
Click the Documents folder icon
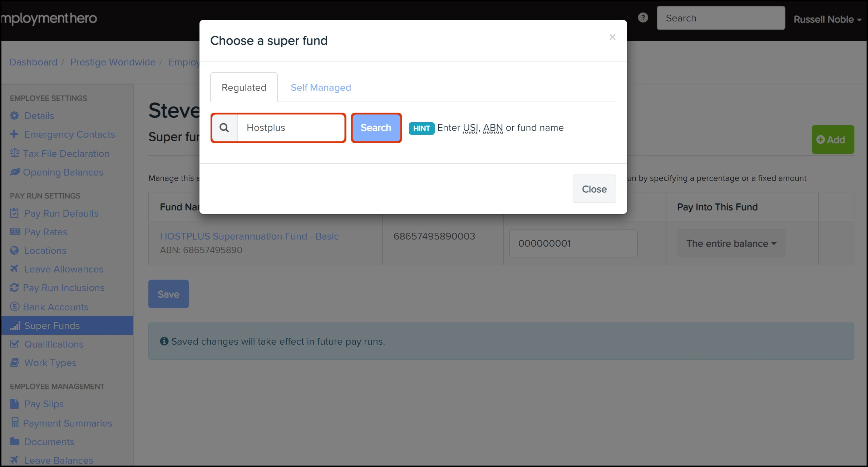[x=14, y=442]
